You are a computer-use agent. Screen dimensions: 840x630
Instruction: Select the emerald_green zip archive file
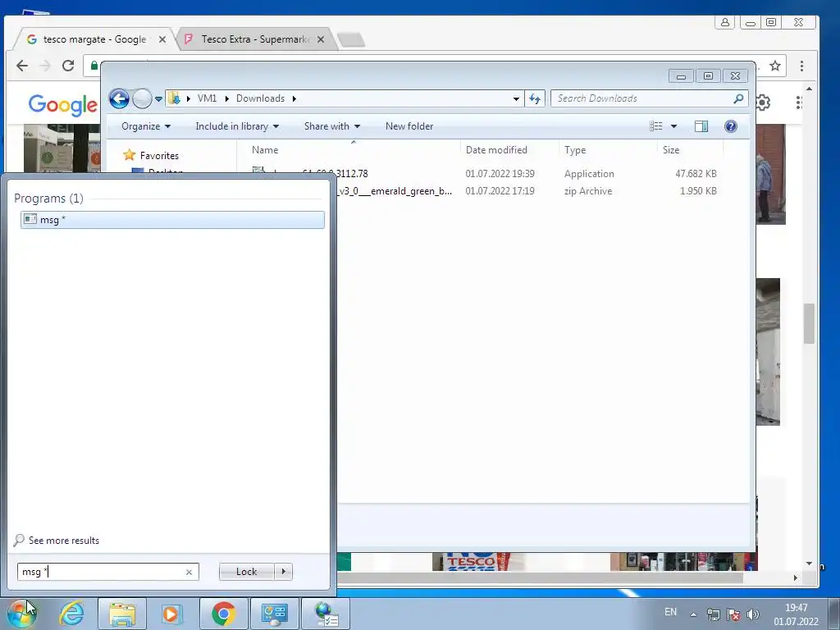pyautogui.click(x=395, y=190)
